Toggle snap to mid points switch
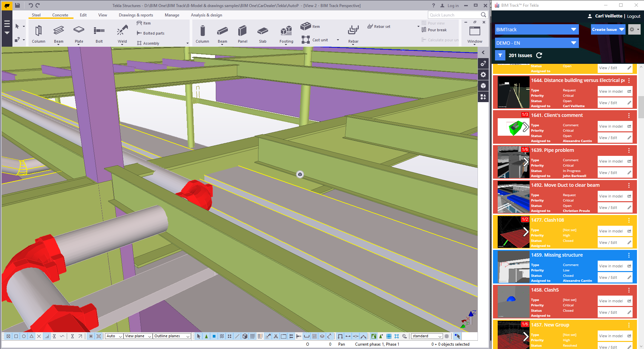Screen dimensions: 644x349 pos(31,336)
